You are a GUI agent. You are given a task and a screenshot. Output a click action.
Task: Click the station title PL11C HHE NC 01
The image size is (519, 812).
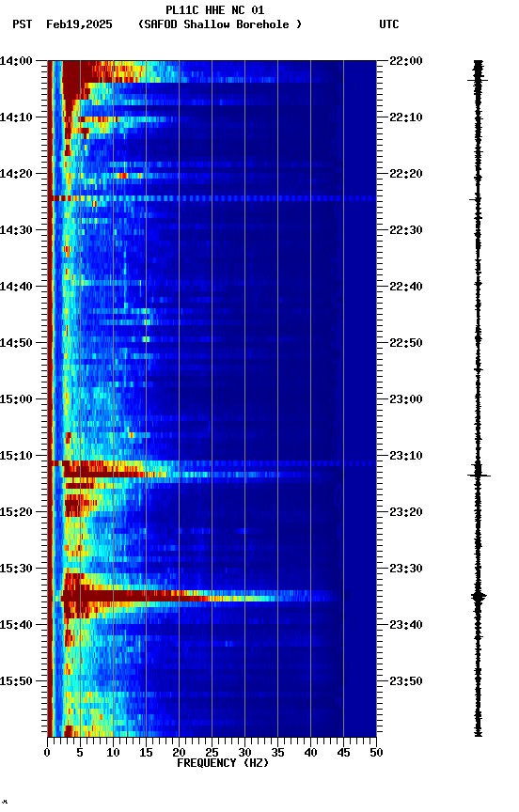215,10
